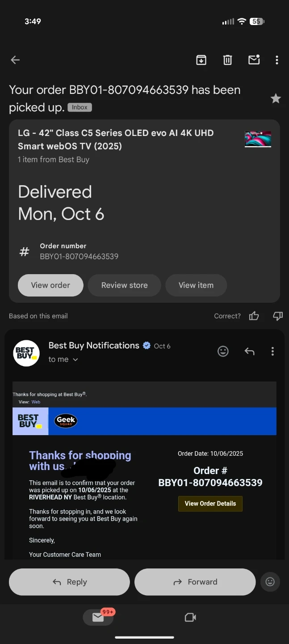Viewport: 289px width, 644px height.
Task: Tap the thumbs up feedback icon
Action: pyautogui.click(x=254, y=316)
